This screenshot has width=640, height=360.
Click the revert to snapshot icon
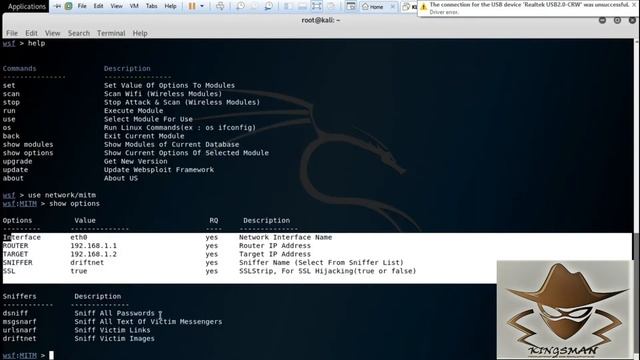(x=254, y=6)
